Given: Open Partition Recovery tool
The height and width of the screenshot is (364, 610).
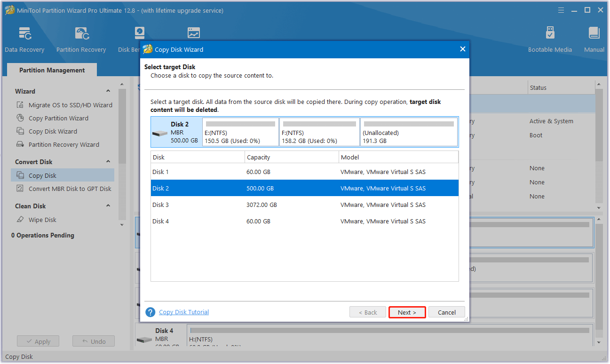Looking at the screenshot, I should (81, 40).
